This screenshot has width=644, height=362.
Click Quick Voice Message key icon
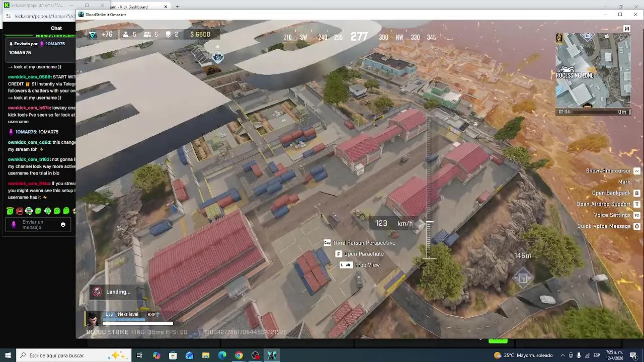point(636,226)
